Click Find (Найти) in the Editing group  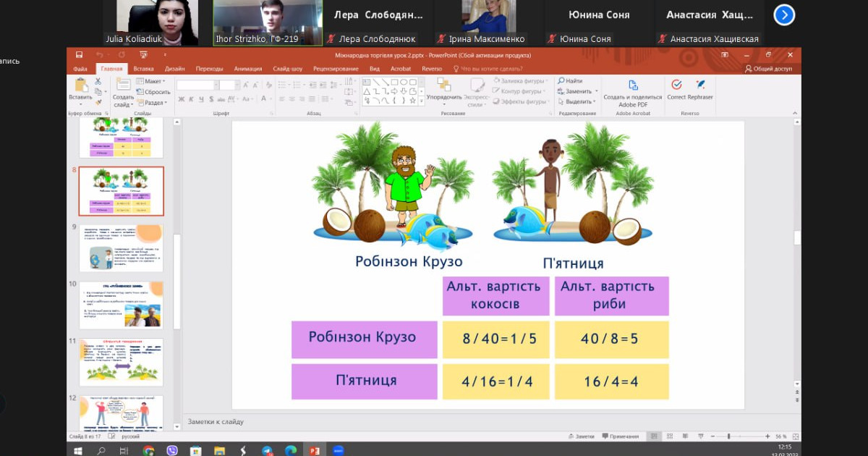click(570, 81)
